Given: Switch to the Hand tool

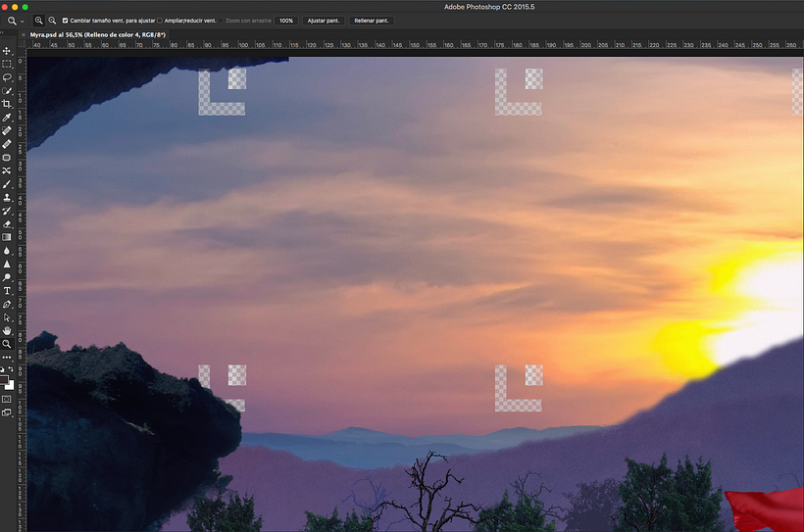Looking at the screenshot, I should pyautogui.click(x=7, y=331).
